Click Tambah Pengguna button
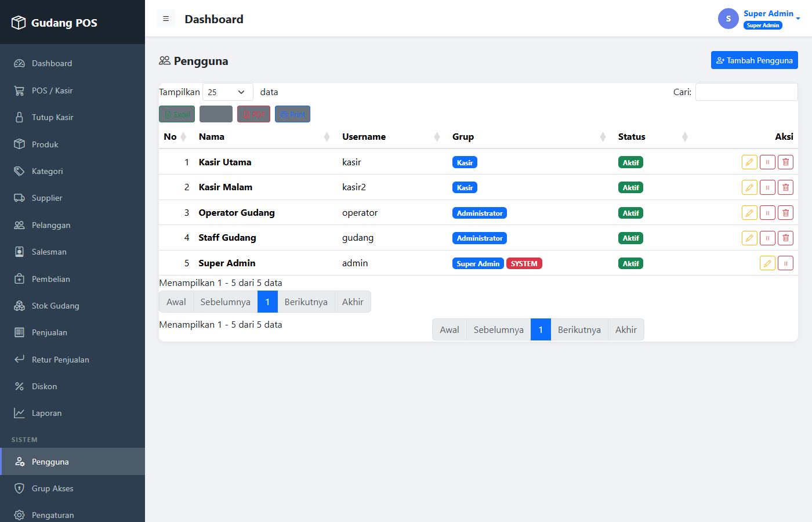This screenshot has width=812, height=522. tap(755, 60)
